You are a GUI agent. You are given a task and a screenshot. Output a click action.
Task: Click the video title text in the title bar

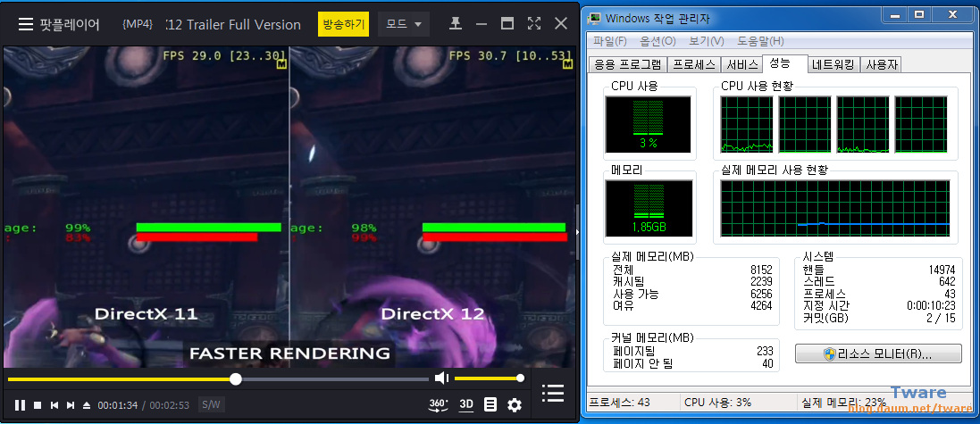pyautogui.click(x=233, y=24)
